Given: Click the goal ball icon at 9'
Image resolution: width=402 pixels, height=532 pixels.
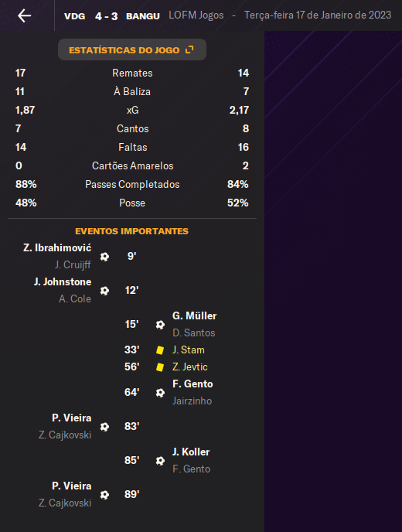Looking at the screenshot, I should coord(104,257).
